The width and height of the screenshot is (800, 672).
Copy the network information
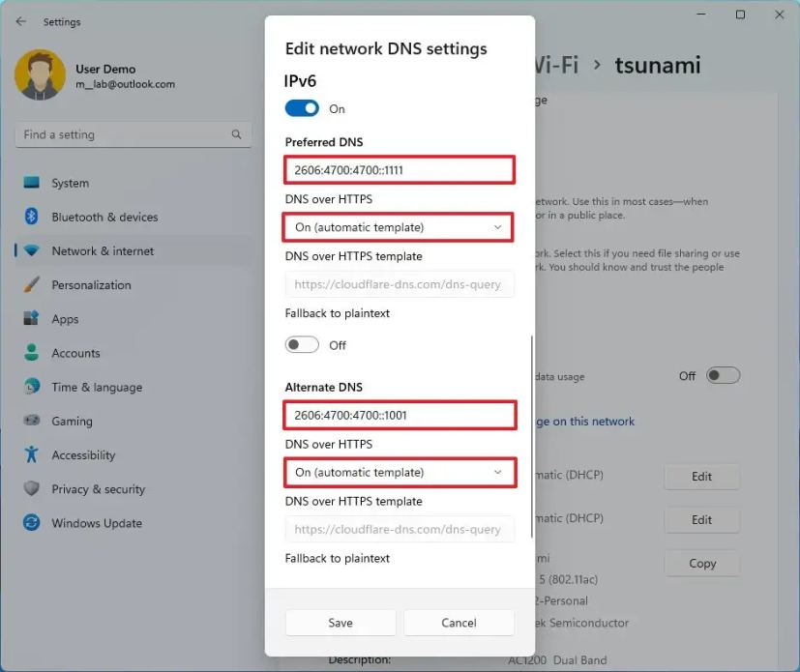point(701,563)
